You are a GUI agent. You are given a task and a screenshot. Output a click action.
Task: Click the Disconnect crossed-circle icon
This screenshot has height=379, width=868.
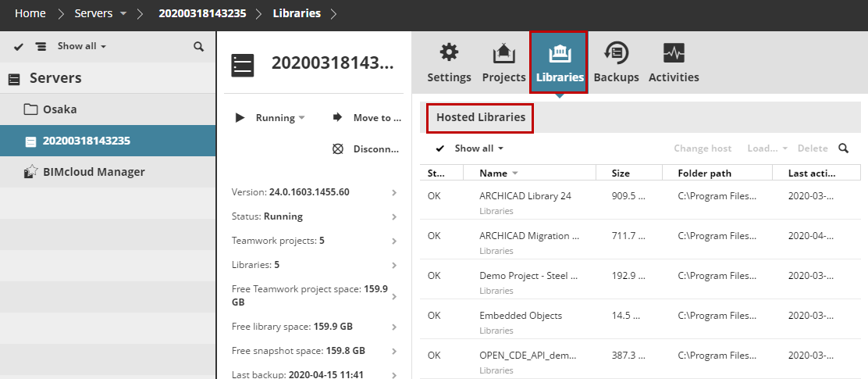click(338, 149)
